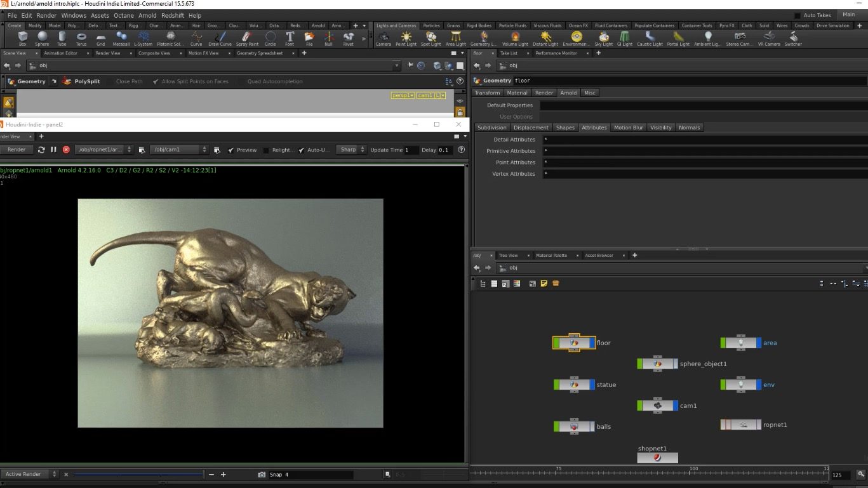Add a Spot Light from shelf
This screenshot has height=488, width=868.
pos(431,39)
